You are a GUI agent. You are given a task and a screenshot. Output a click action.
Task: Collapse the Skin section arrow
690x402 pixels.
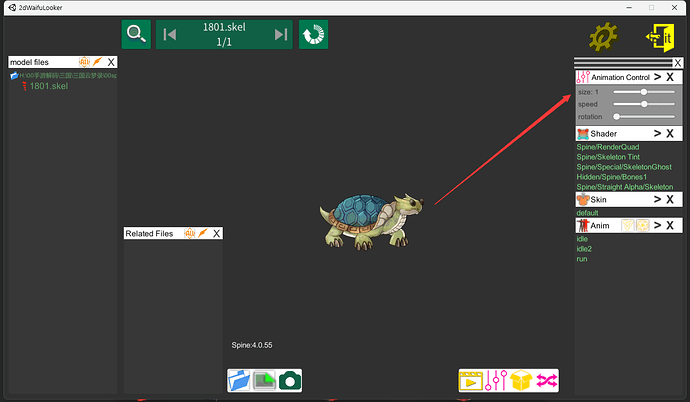(x=657, y=199)
